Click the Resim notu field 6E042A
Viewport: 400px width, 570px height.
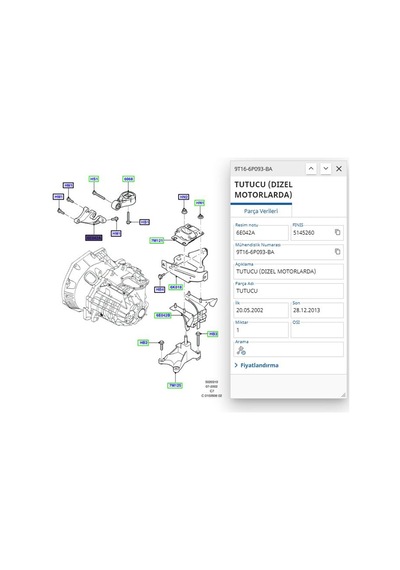[261, 233]
